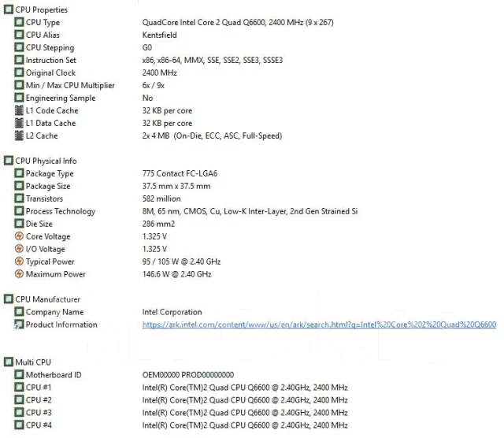Screen dimensions: 504x438
Task: Click the Maximum Power lightning icon
Action: point(19,274)
